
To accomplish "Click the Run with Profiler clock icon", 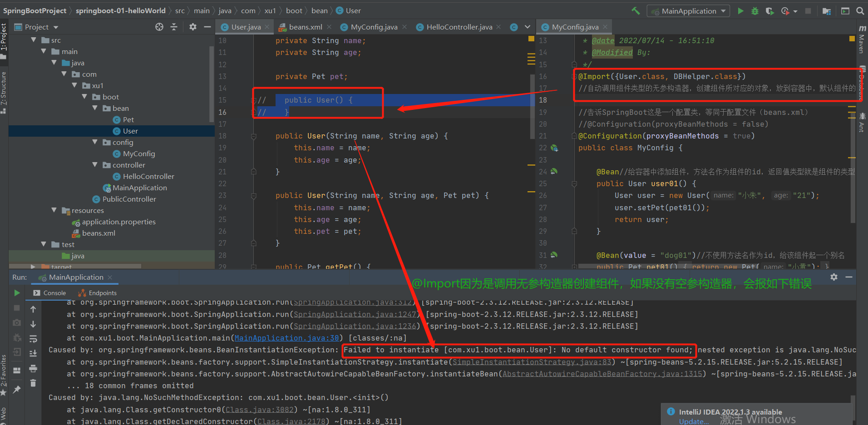I will [x=785, y=11].
